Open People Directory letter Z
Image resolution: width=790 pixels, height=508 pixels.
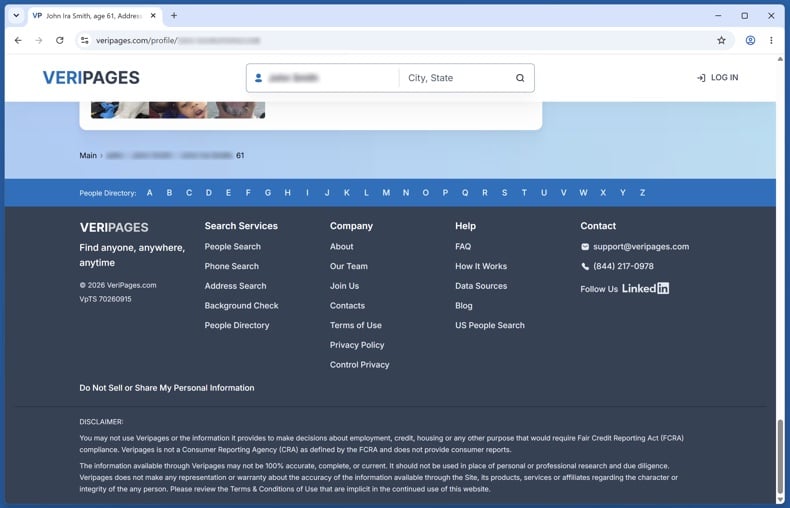pyautogui.click(x=642, y=193)
